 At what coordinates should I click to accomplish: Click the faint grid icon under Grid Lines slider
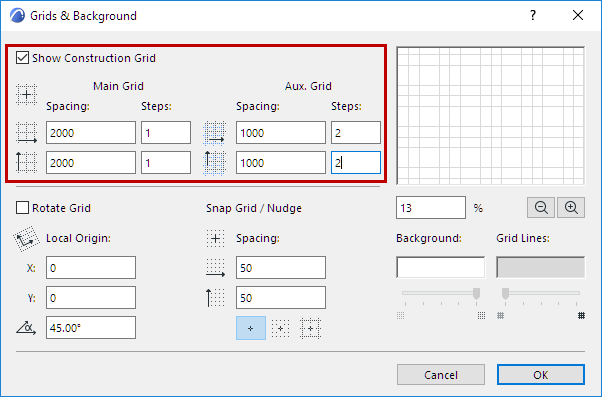pos(500,316)
